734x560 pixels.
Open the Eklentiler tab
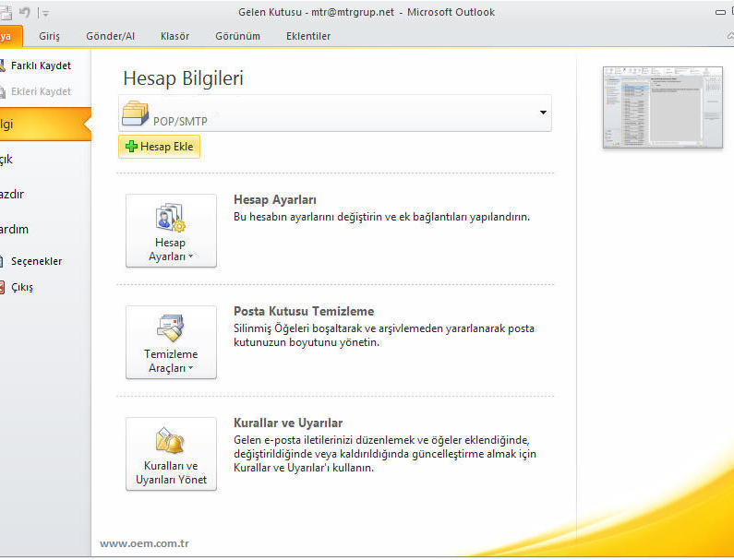(308, 36)
